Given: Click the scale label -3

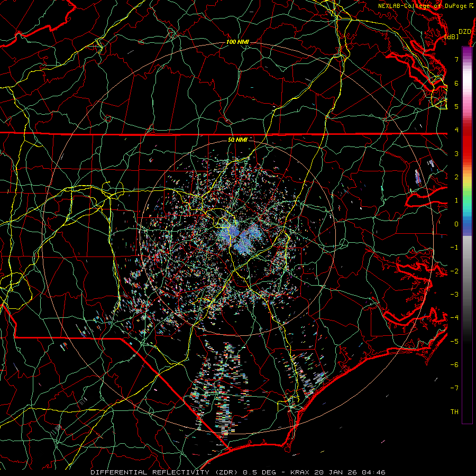Looking at the screenshot, I should tap(454, 294).
